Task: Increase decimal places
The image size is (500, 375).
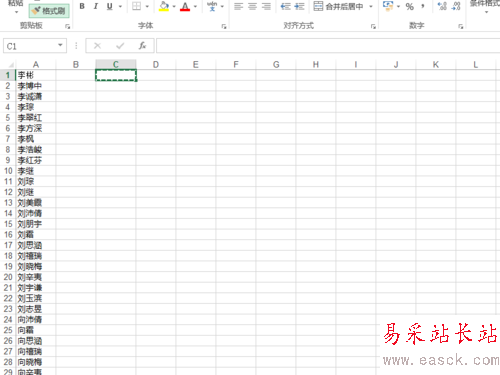Action: [x=442, y=6]
